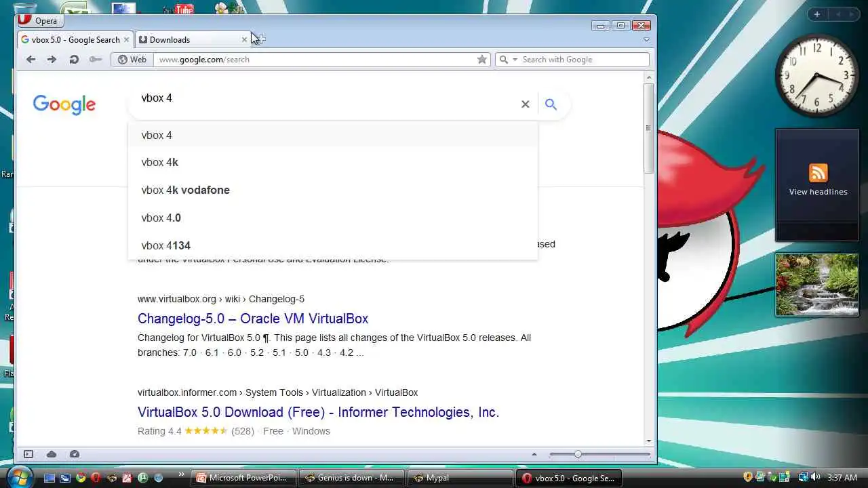
Task: Click the security shield tray icon
Action: tap(748, 477)
